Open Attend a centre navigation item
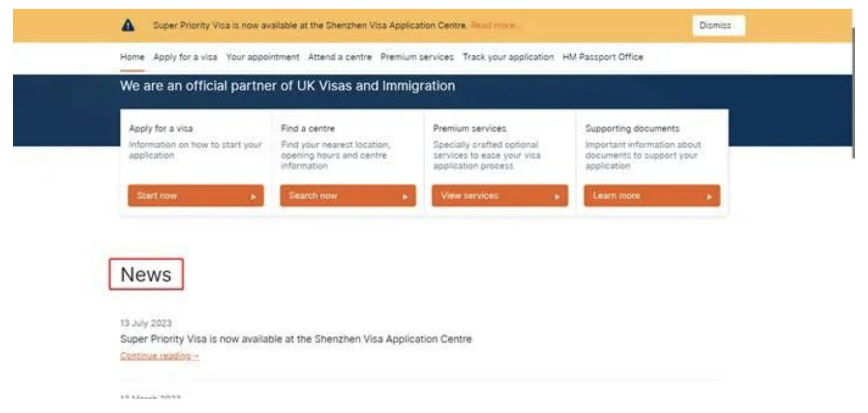The width and height of the screenshot is (868, 413). click(x=340, y=57)
